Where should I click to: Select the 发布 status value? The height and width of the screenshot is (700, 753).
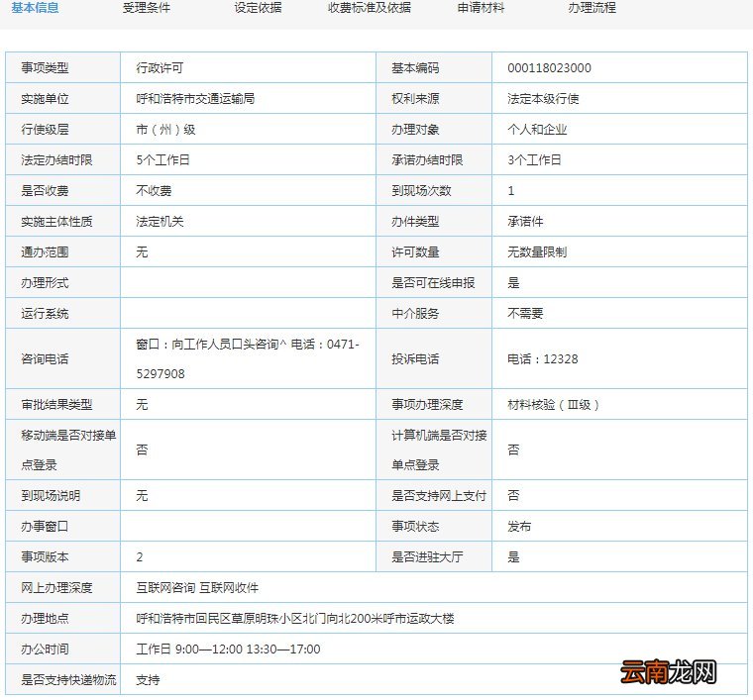coord(519,527)
